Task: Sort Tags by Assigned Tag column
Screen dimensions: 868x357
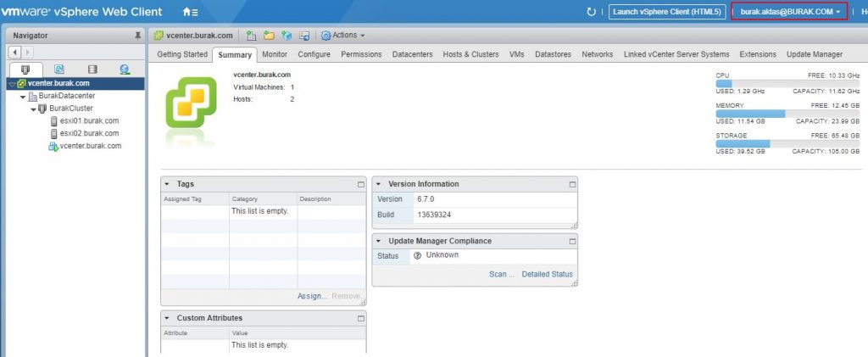Action: (195, 198)
